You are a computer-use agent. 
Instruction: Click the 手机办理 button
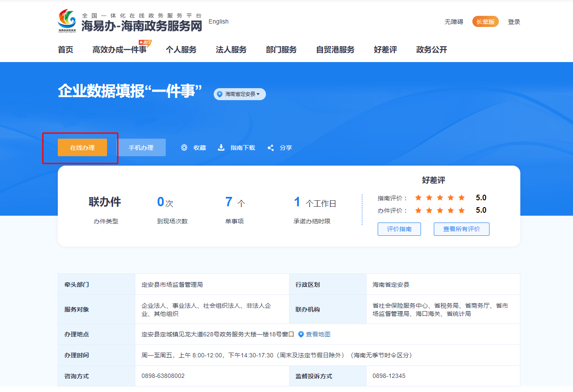tap(141, 148)
